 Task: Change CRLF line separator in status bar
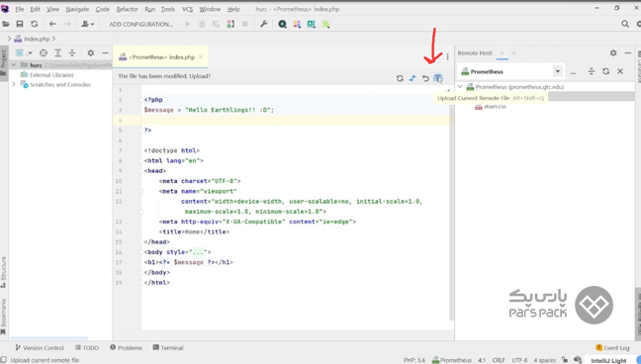click(499, 360)
